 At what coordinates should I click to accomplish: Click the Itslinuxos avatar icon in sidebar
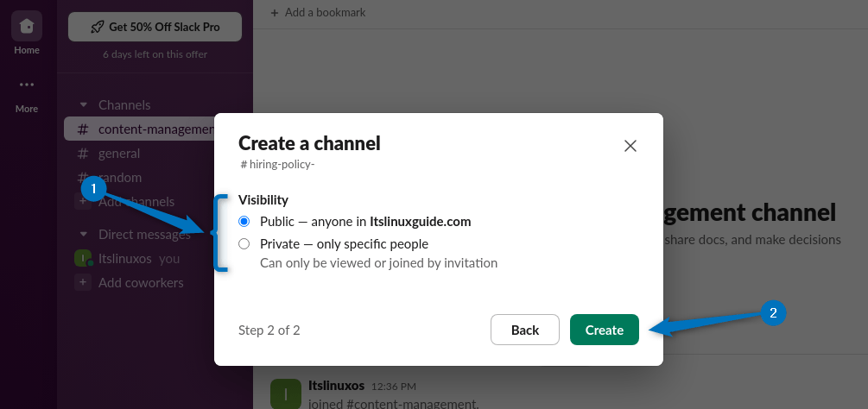83,259
